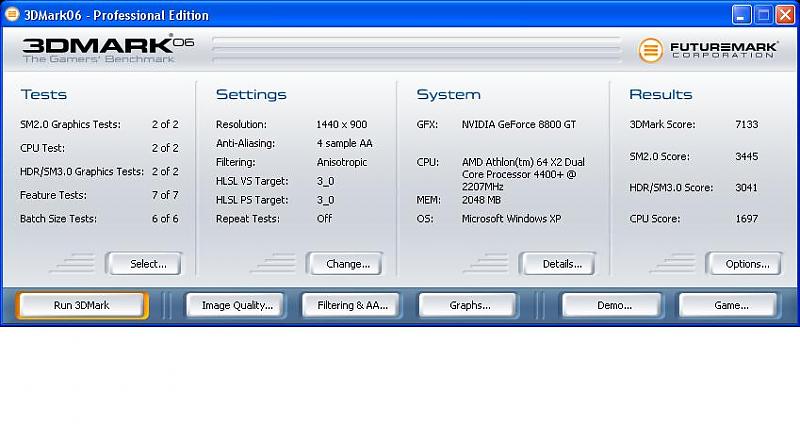
Task: Click the HLSL PS Target label
Action: tap(252, 200)
